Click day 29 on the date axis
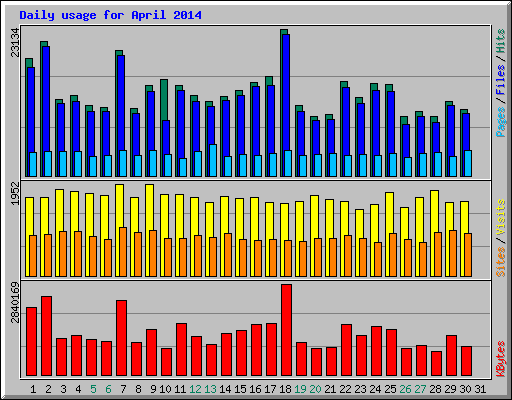 click(450, 389)
